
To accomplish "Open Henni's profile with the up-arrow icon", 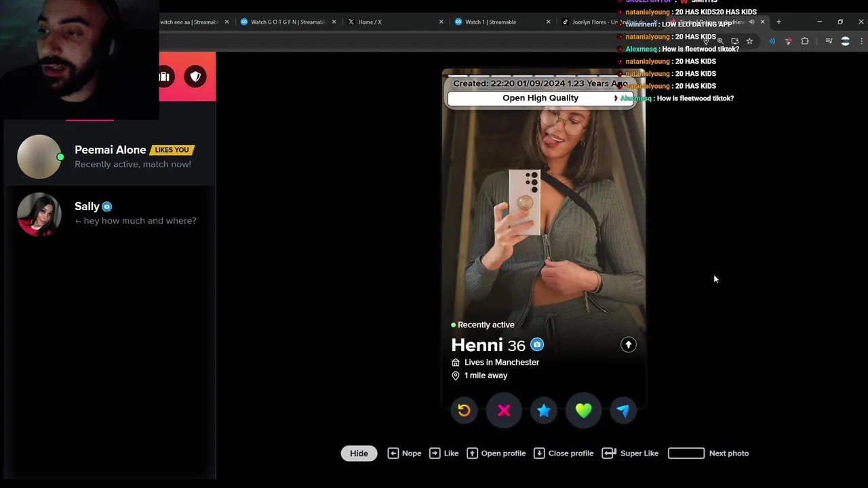I will coord(629,344).
